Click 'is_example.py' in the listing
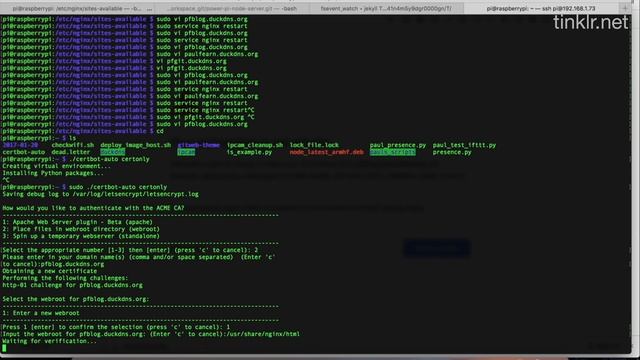 [249, 152]
